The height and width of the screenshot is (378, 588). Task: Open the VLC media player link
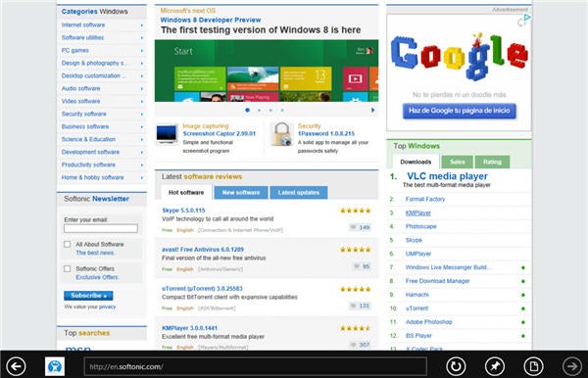448,176
